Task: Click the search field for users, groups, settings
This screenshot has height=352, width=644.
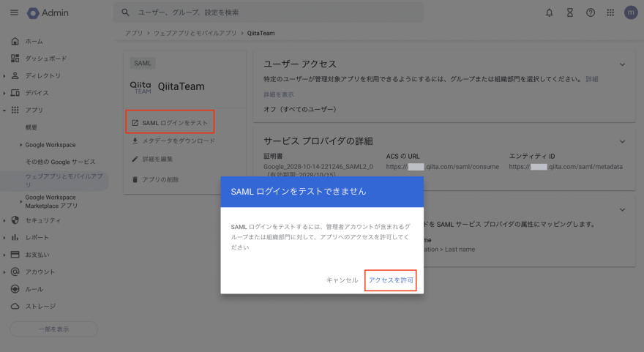Action: coord(268,12)
